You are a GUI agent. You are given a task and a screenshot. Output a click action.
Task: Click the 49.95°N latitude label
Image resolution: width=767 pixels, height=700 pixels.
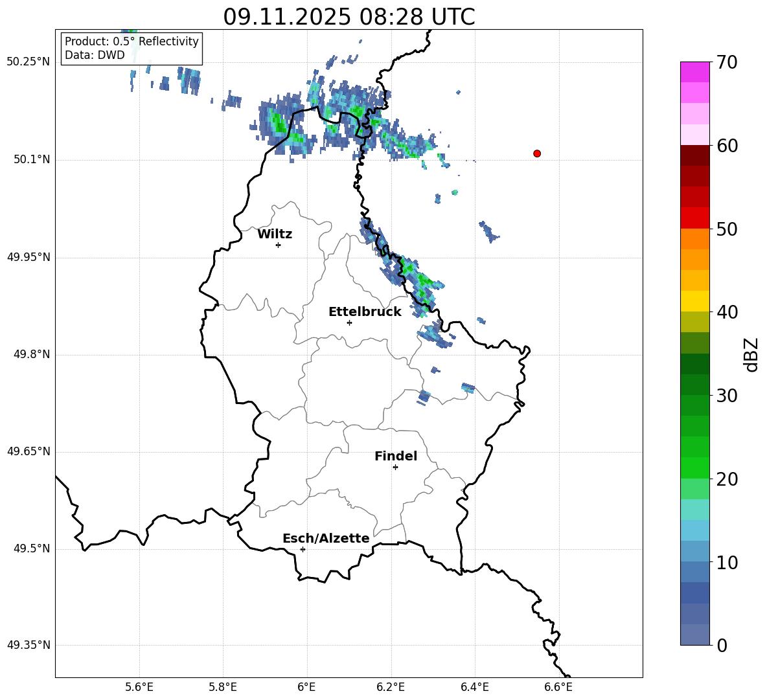point(29,257)
